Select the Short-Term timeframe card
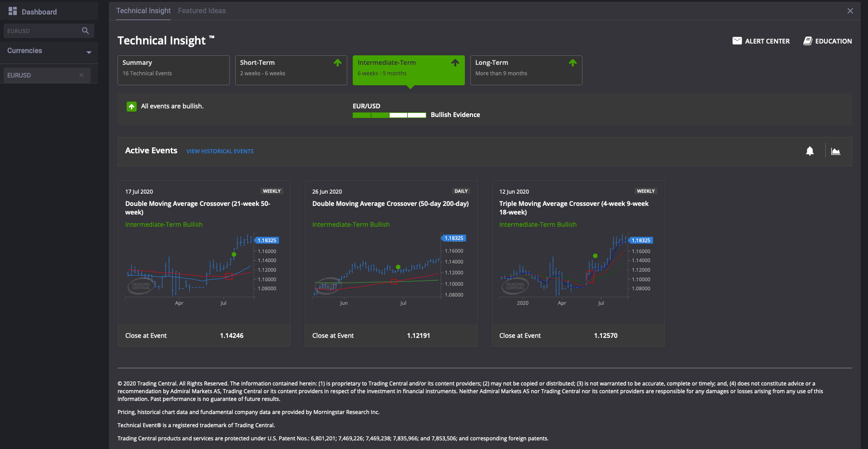 (x=291, y=70)
